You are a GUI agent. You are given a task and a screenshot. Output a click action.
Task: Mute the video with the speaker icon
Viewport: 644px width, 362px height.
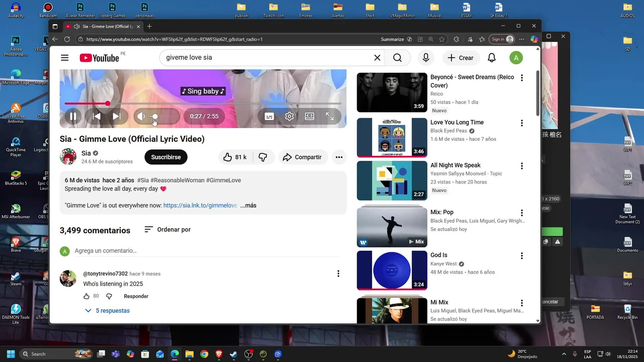tap(141, 116)
